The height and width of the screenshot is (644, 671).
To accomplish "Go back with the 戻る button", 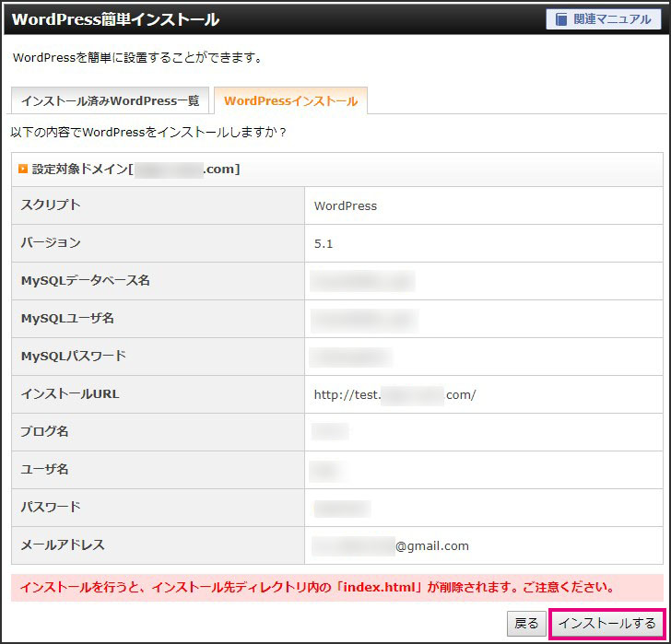I will pos(526,624).
